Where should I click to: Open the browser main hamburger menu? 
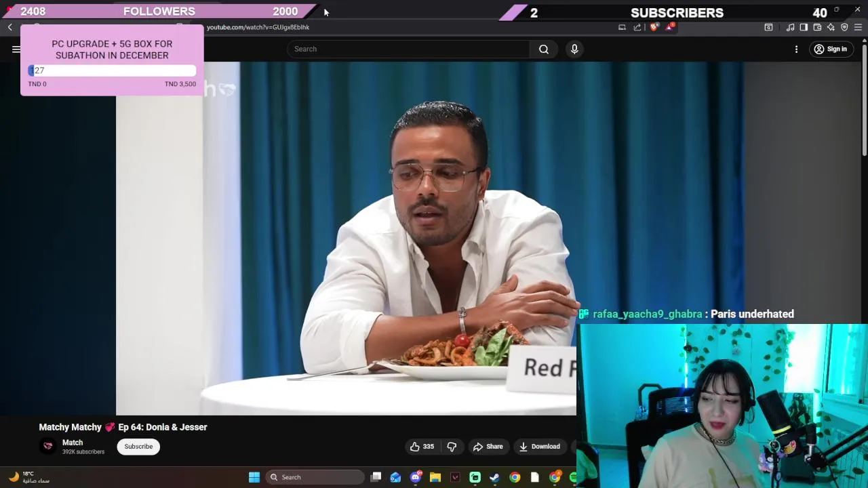click(858, 27)
